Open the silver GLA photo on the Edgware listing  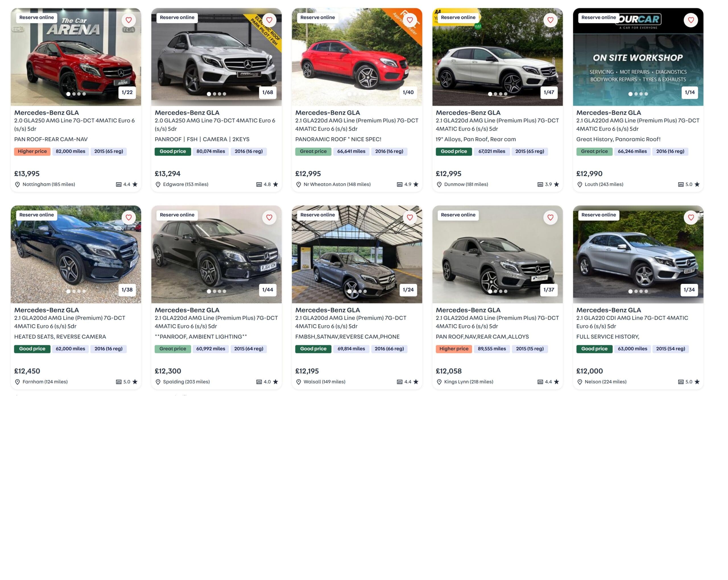click(216, 57)
